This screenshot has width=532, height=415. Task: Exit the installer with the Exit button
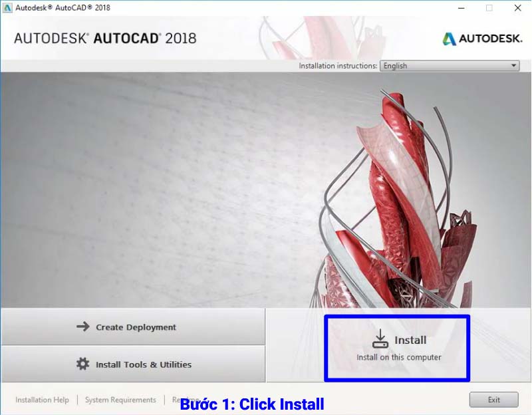click(x=493, y=400)
